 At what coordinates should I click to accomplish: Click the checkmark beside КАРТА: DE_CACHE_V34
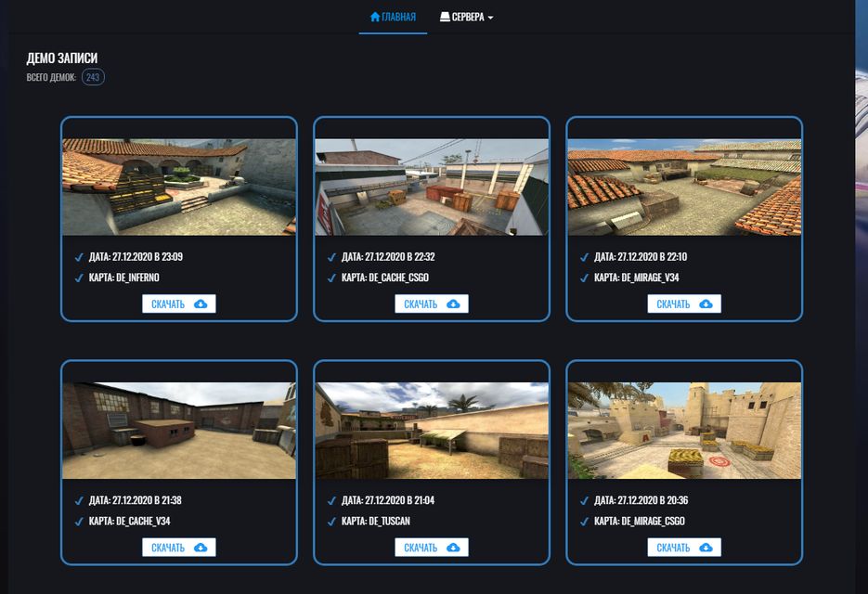click(x=79, y=522)
